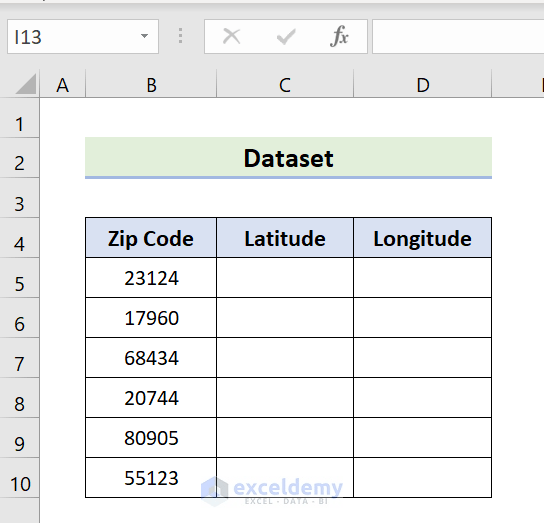Click the Dataset title cell
The height and width of the screenshot is (523, 544).
click(x=288, y=158)
